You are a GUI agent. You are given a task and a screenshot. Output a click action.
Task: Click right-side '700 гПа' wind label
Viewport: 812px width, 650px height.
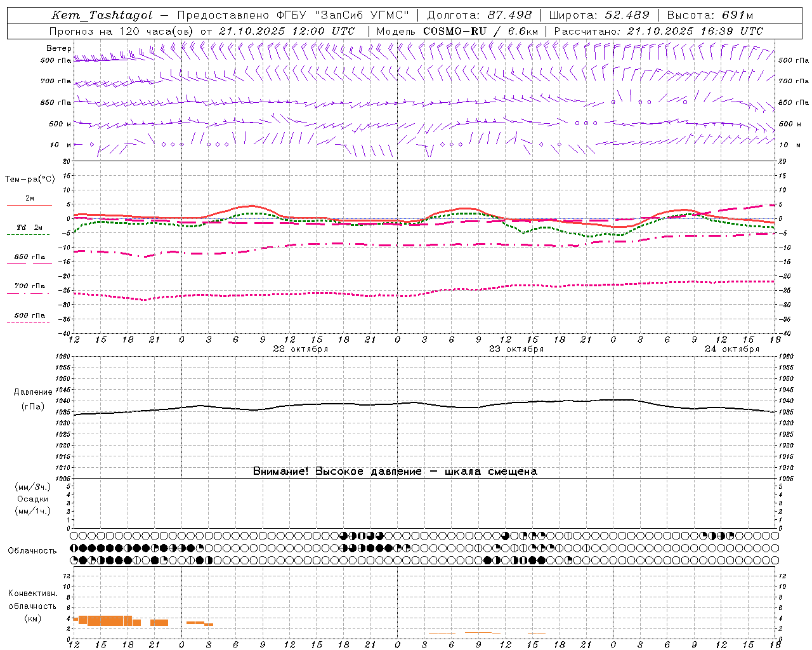(x=794, y=81)
